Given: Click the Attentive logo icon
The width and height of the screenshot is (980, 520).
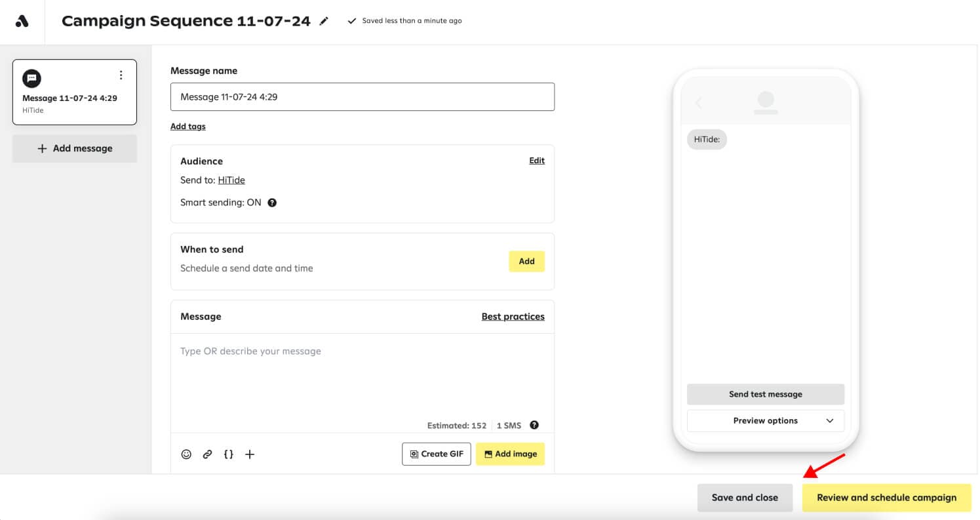Looking at the screenshot, I should 22,21.
